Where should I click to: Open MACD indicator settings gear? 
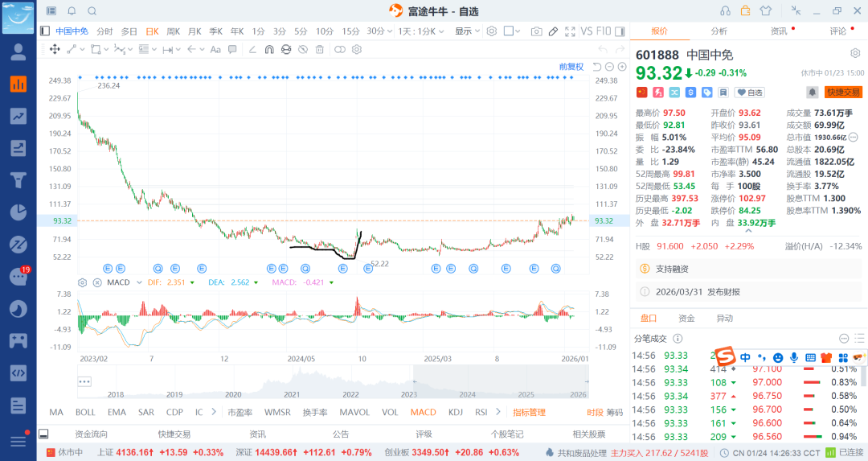point(83,282)
